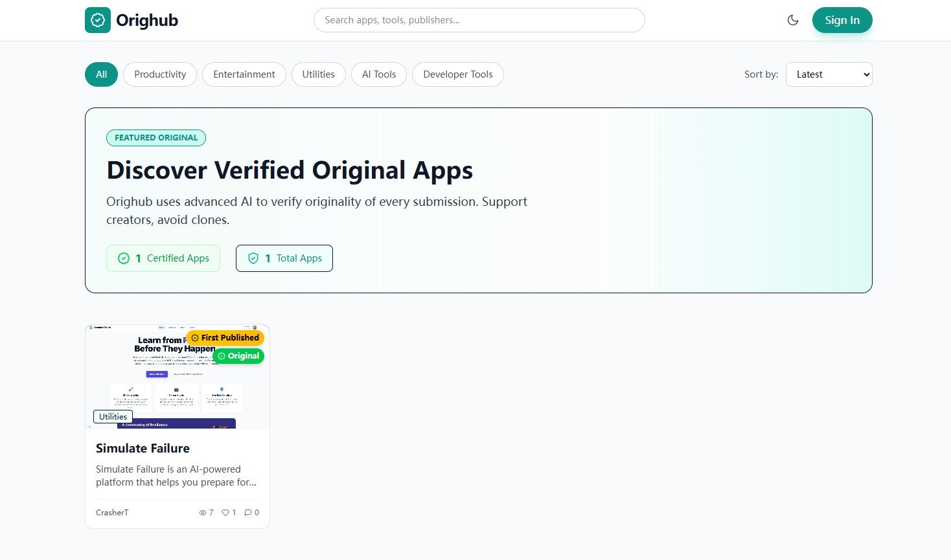Screen dimensions: 951x560
Task: Switch to the Productivity category
Action: [x=159, y=74]
